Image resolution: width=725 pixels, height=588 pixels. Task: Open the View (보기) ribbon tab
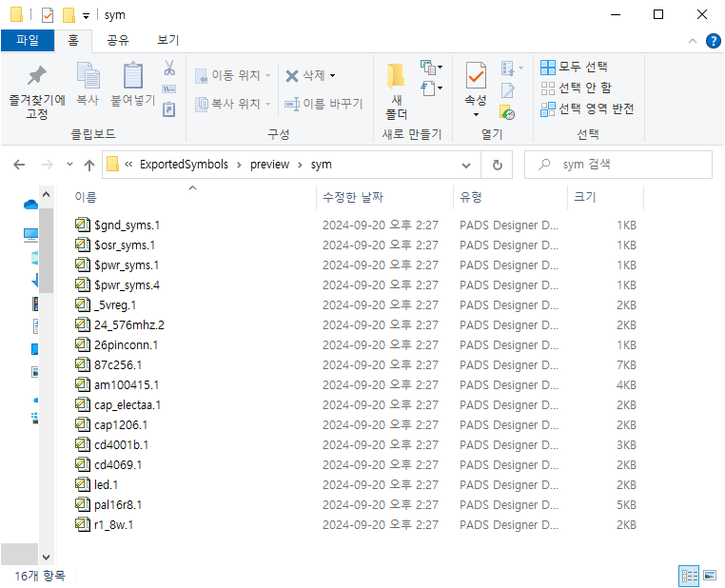click(167, 40)
